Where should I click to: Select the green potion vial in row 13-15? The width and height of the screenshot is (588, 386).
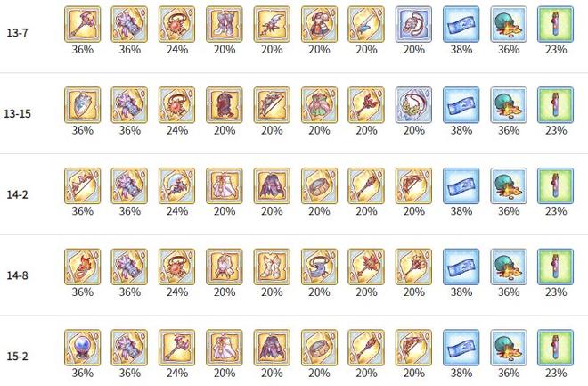tap(555, 105)
